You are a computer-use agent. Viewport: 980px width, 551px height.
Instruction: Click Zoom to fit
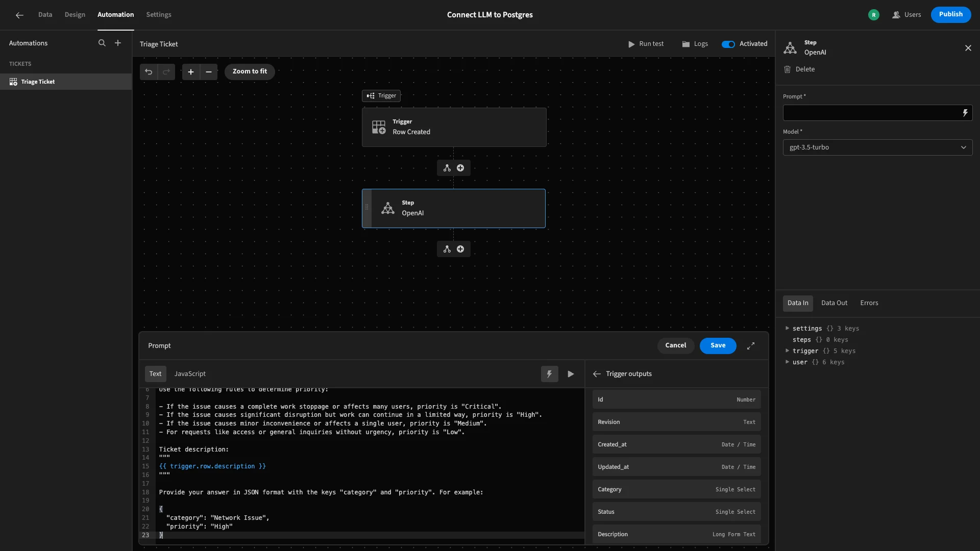250,71
